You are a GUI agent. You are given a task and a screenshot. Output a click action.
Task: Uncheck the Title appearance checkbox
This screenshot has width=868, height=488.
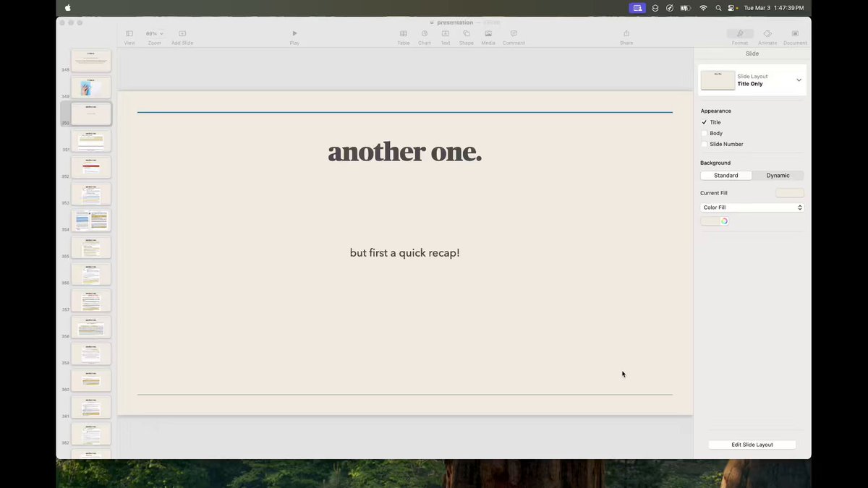click(705, 122)
